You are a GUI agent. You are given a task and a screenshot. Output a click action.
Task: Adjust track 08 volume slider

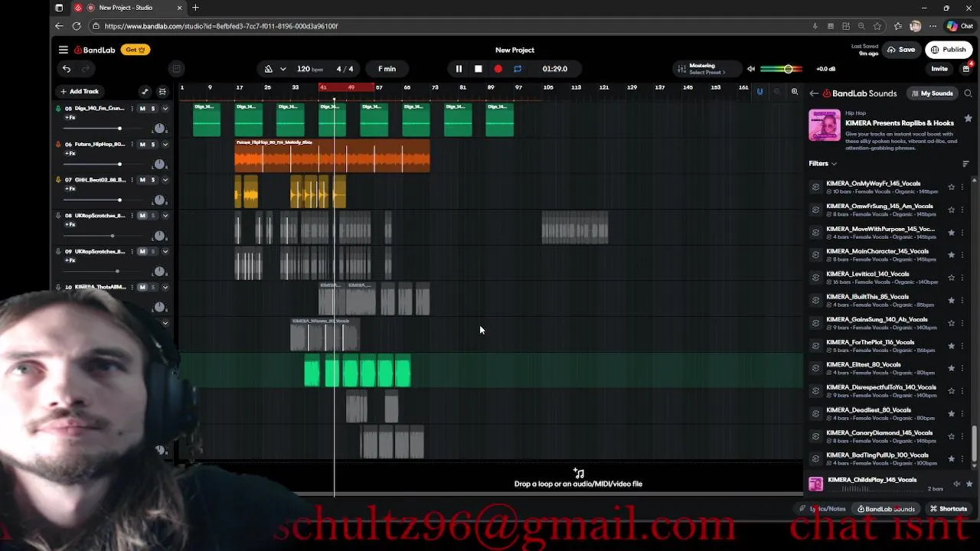coord(113,236)
